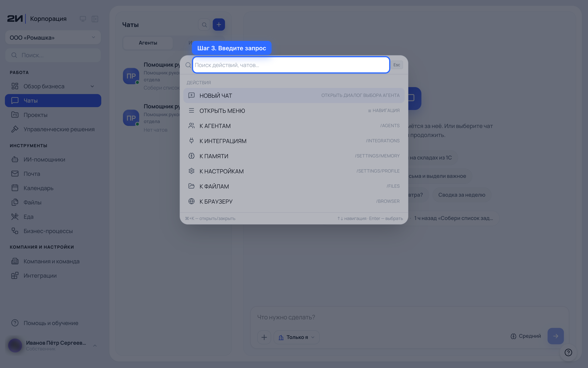Open «Управленческие решения» section
588x368 pixels.
53,129
